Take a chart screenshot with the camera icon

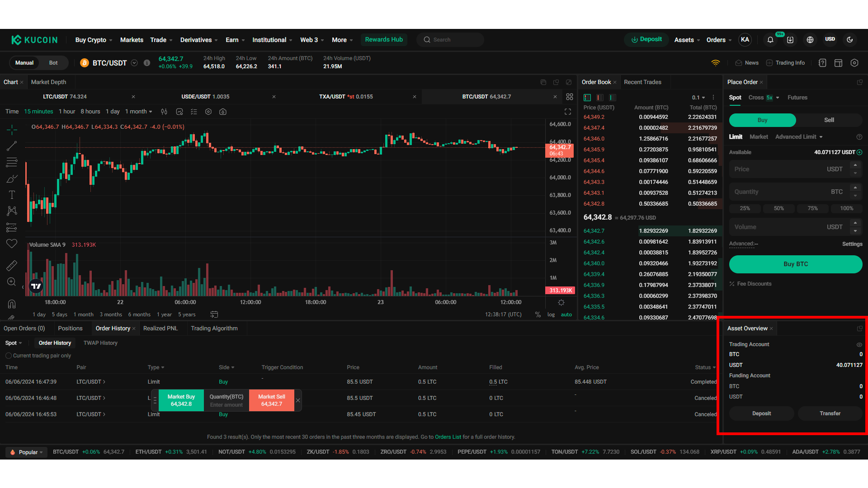223,112
